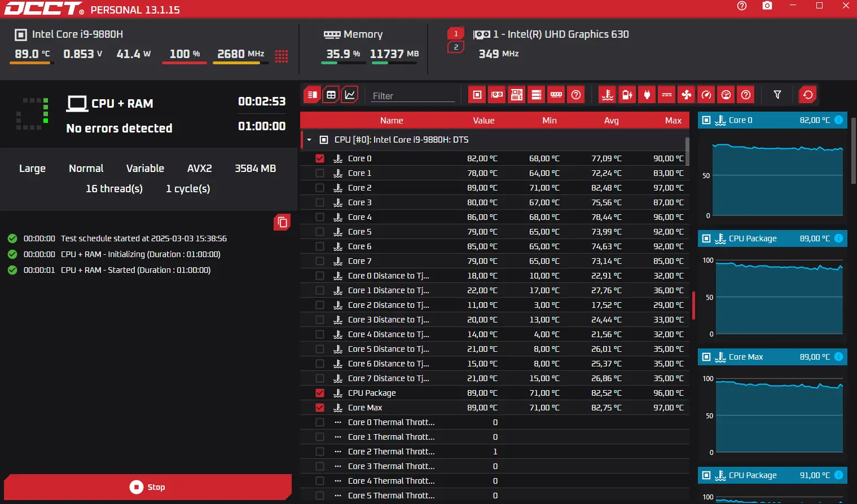
Task: Check the Core 2 temperature checkbox
Action: tap(320, 188)
